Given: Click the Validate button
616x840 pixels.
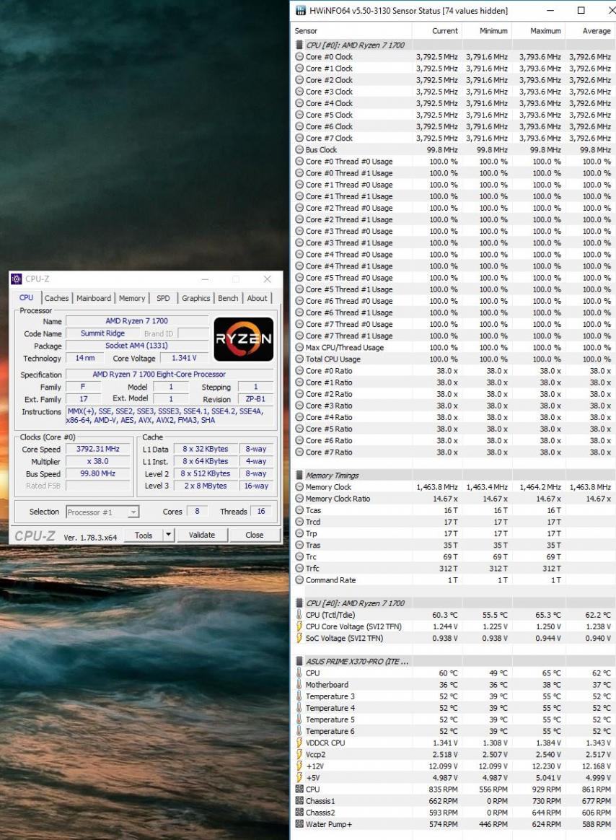Looking at the screenshot, I should click(x=202, y=535).
